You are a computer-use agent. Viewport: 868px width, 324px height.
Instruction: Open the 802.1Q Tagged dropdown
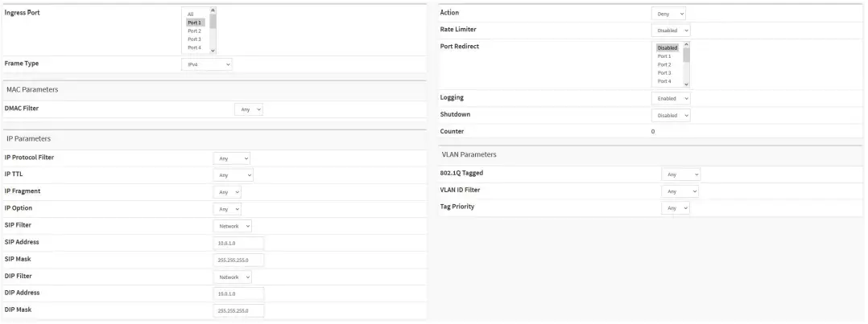click(680, 174)
